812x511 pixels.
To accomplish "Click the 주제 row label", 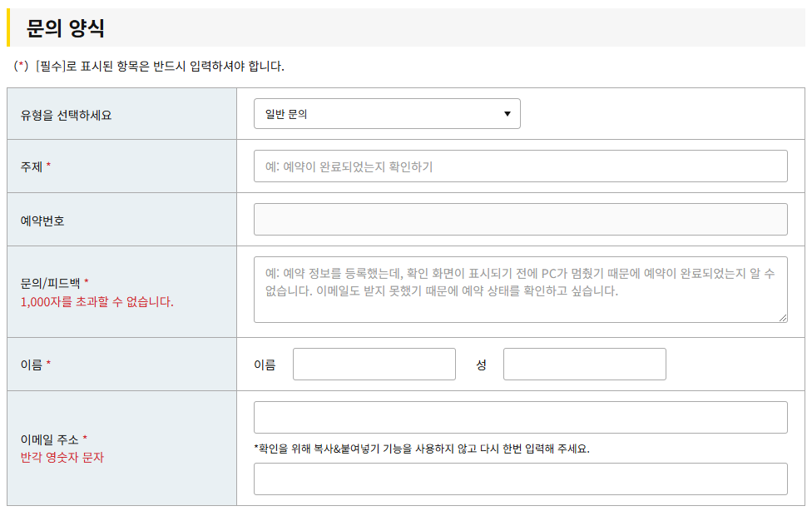I will click(32, 167).
